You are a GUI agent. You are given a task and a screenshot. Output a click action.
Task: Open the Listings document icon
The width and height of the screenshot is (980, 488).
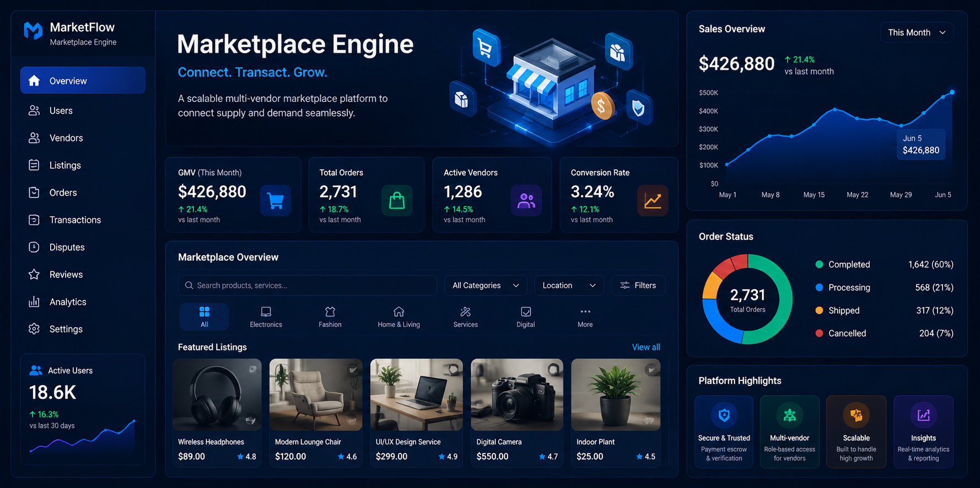point(34,165)
